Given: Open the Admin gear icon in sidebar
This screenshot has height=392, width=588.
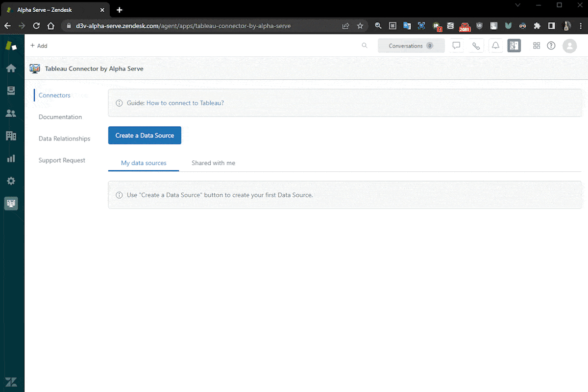Looking at the screenshot, I should pos(11,181).
